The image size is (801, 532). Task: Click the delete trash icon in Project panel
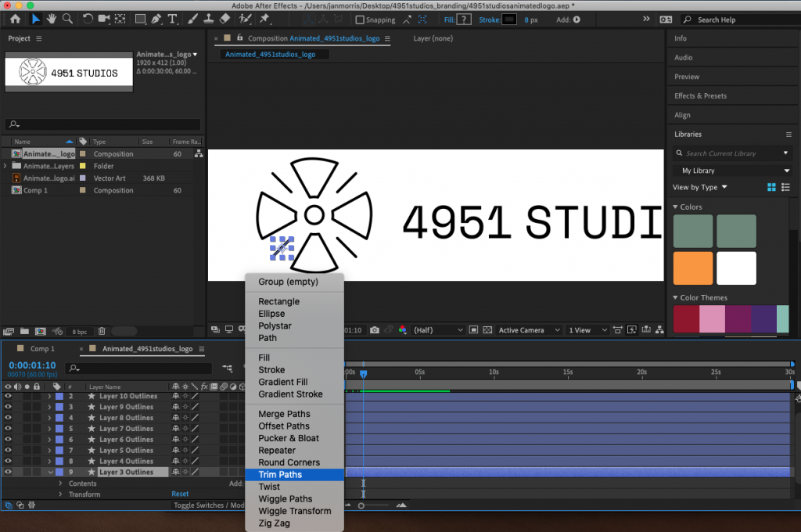102,331
